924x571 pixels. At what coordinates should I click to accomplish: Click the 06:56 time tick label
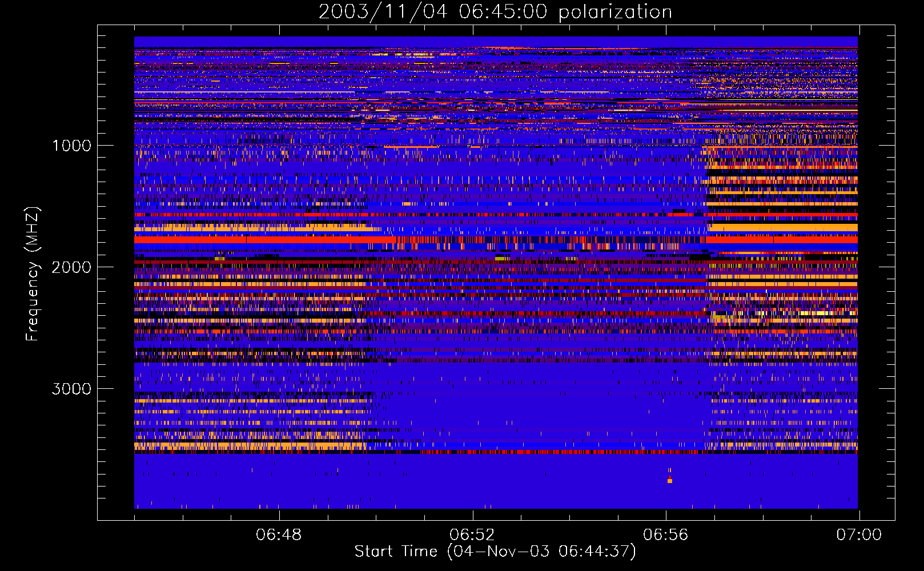coord(666,535)
